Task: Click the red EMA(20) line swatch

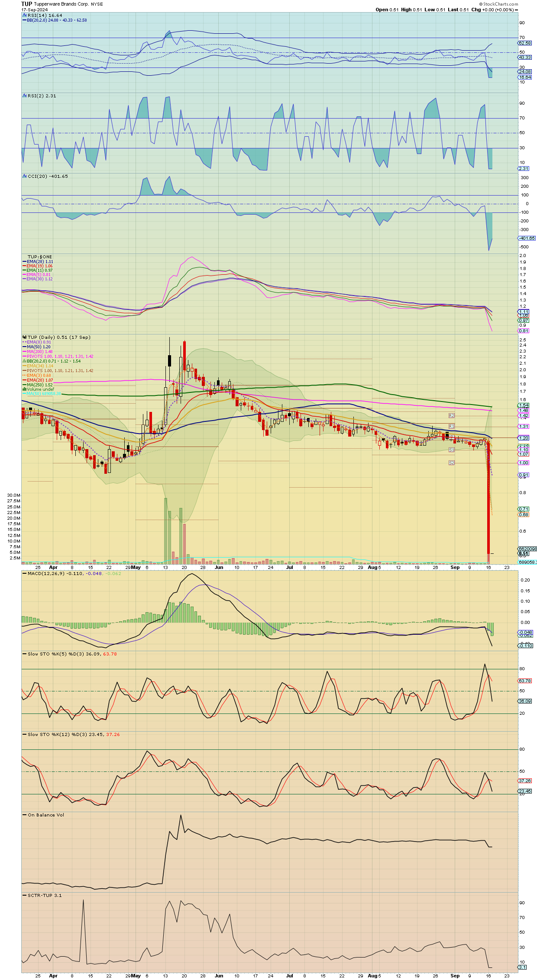Action: [24, 380]
